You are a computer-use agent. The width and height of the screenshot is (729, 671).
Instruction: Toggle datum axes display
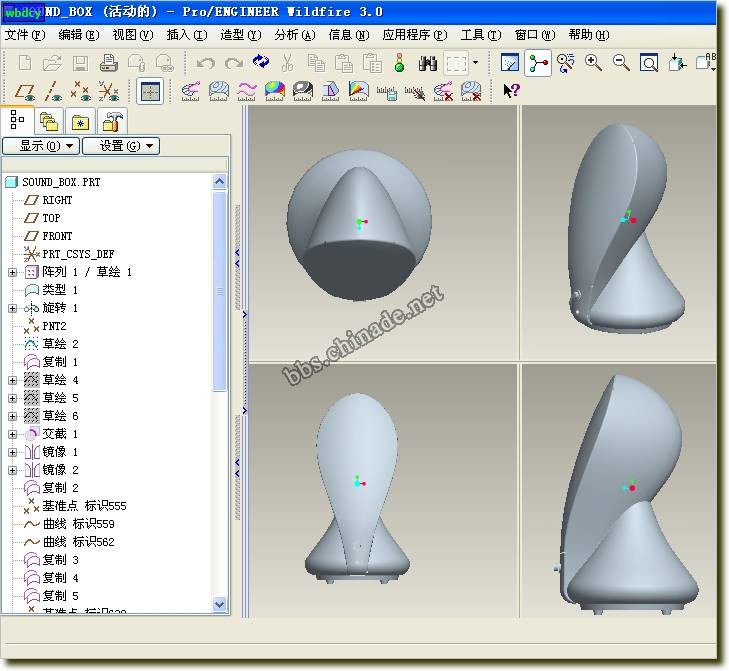pyautogui.click(x=53, y=91)
